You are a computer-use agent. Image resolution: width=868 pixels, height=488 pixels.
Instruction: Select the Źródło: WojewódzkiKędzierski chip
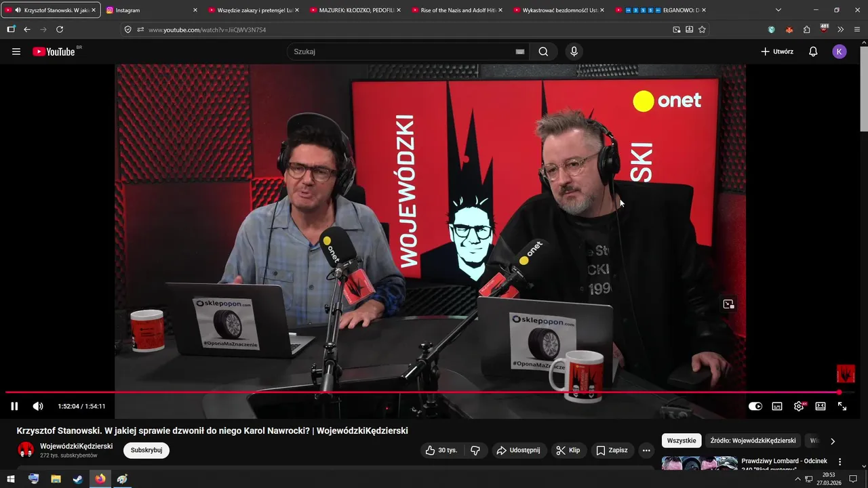point(753,441)
